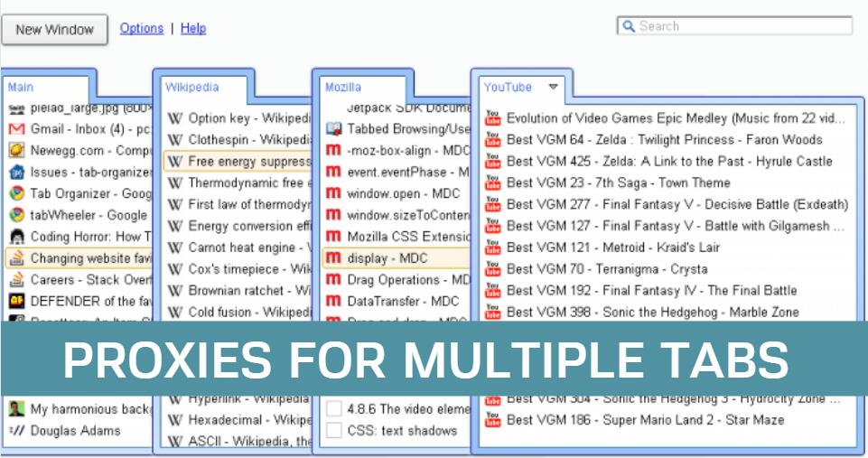The width and height of the screenshot is (868, 458).
Task: Click the Issues - tab-organizer favicon
Action: pos(17,173)
